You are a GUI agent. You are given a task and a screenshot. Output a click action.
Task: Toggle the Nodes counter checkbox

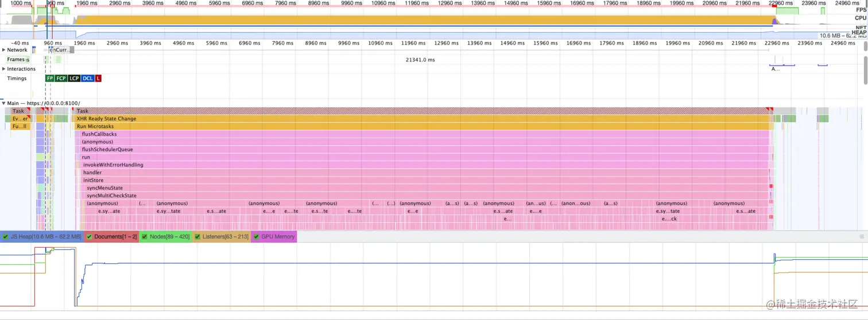click(x=145, y=237)
